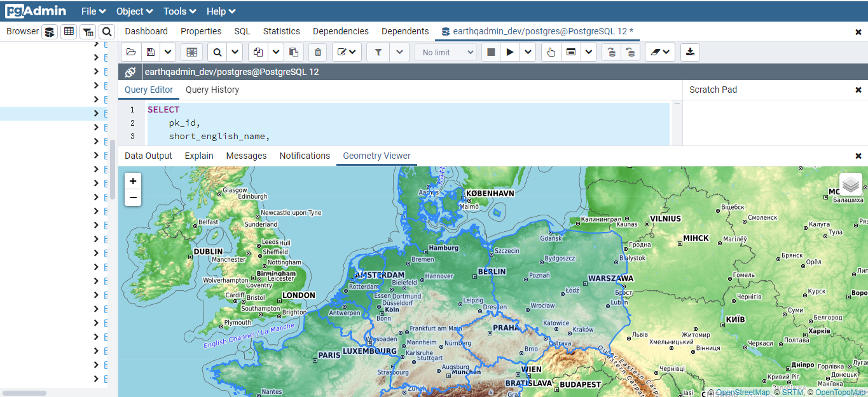Switch to the Query History tab
This screenshot has height=397, width=868.
coord(212,90)
